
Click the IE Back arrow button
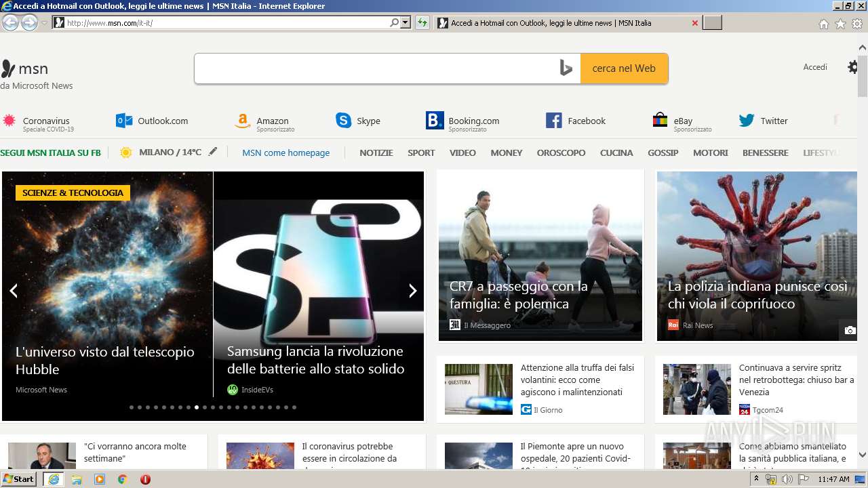tap(10, 23)
